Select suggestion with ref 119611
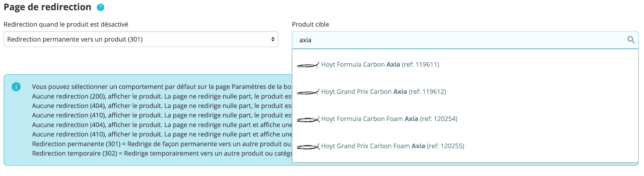 pyautogui.click(x=380, y=64)
